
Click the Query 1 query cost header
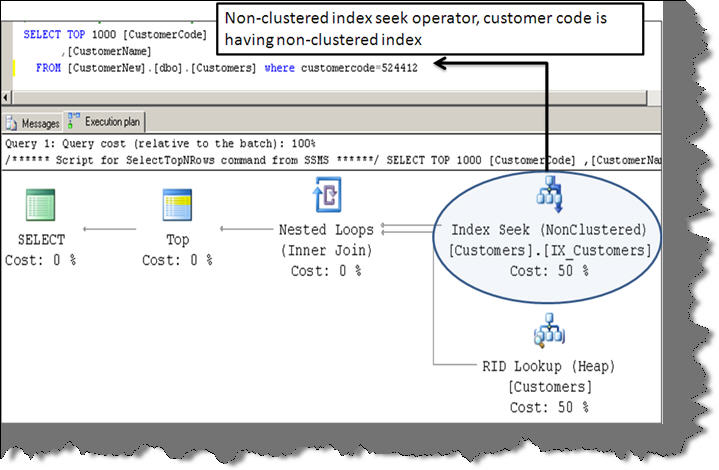(160, 144)
